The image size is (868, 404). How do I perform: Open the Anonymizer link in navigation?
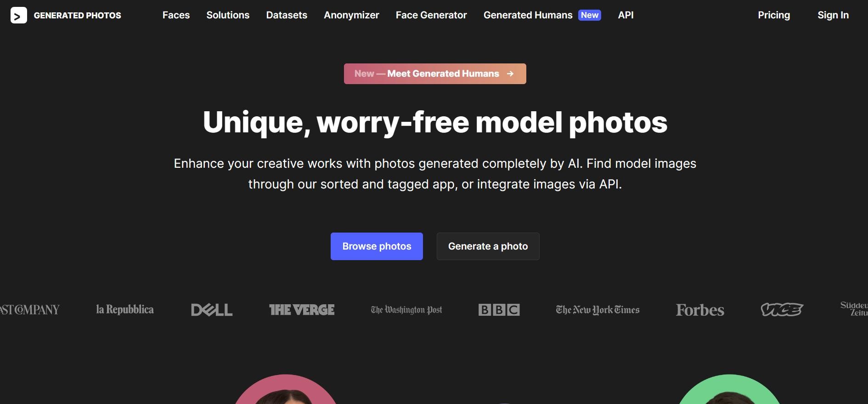(x=351, y=15)
